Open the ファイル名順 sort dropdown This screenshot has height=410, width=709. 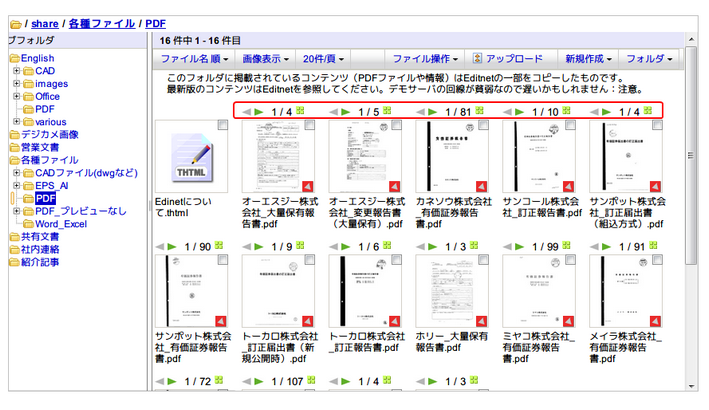(195, 59)
